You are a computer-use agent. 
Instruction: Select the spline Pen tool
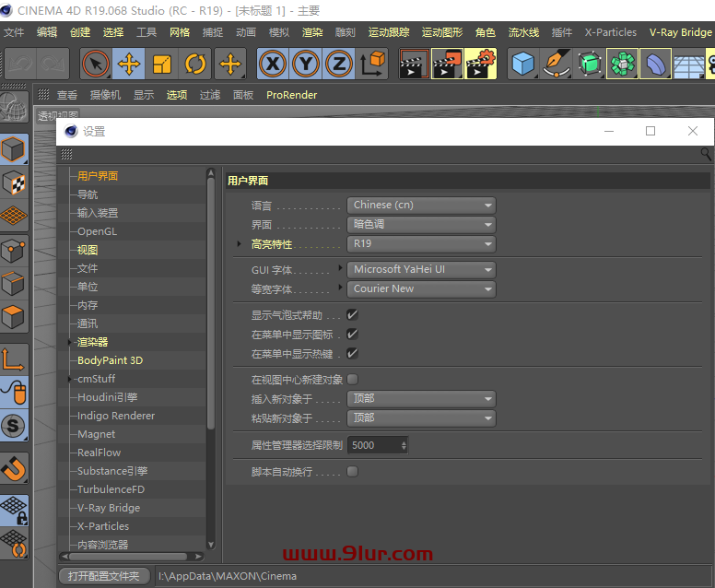click(557, 64)
